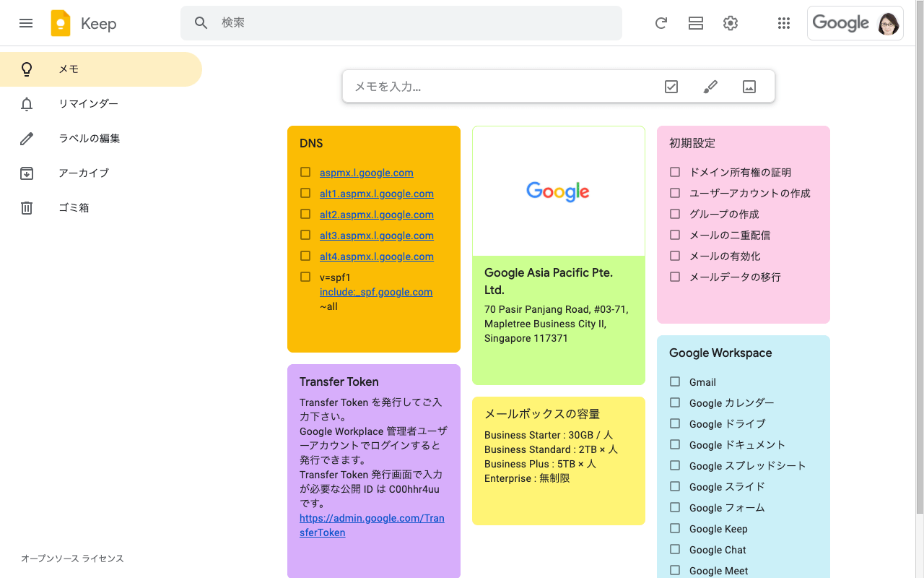Screen dimensions: 924x578
Task: Click the search magnifier icon
Action: coord(201,23)
